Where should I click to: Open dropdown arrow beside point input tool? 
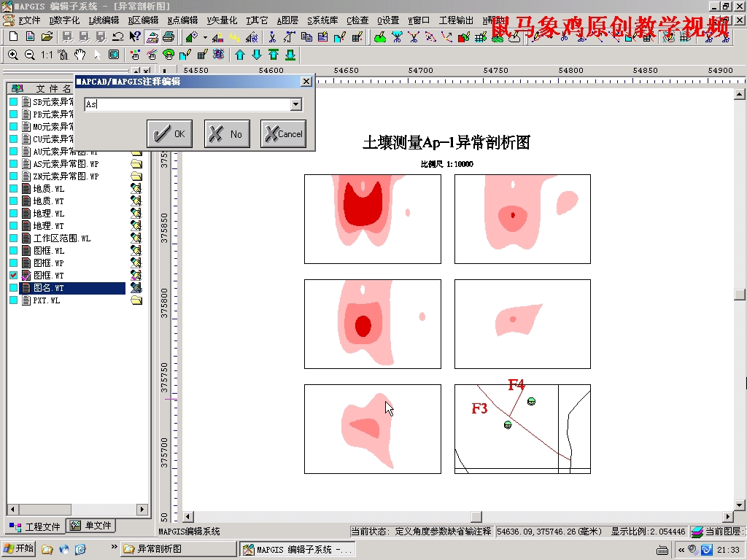tap(205, 36)
